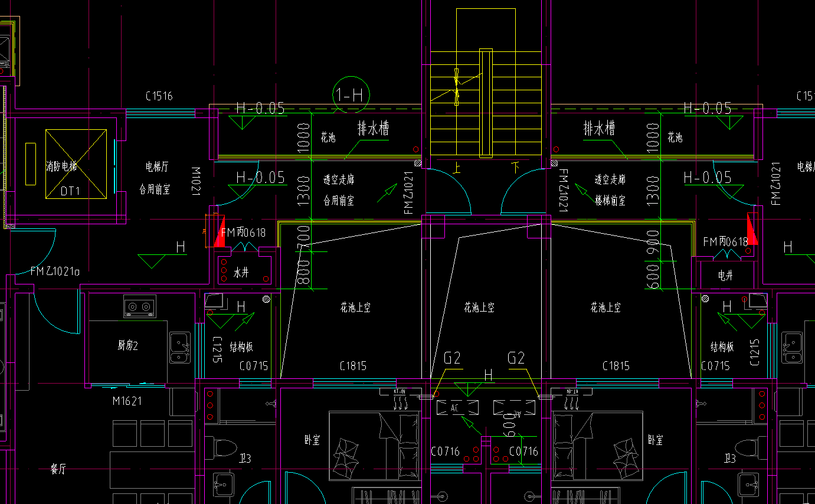This screenshot has width=815, height=504.
Task: Pick the red triangle marker beside right FM丙0618
Action: pyautogui.click(x=752, y=229)
